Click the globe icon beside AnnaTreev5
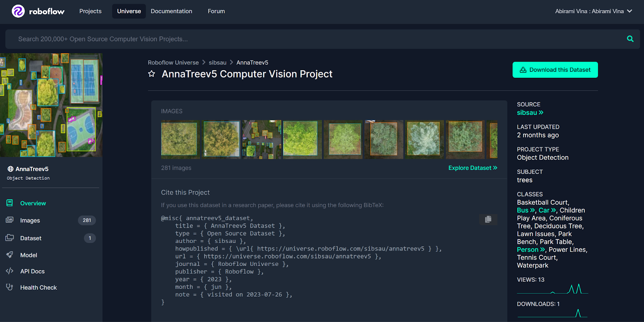The image size is (644, 322). coord(10,169)
